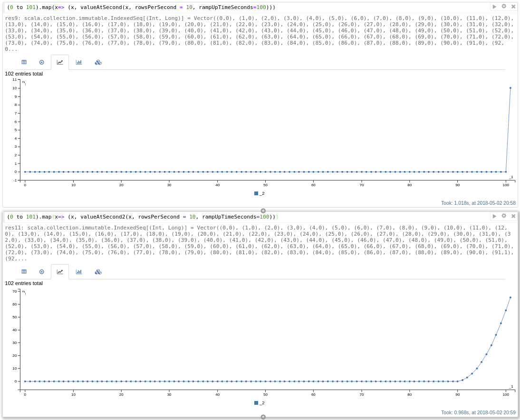Click x-axis label 90 in second chart

click(x=458, y=394)
